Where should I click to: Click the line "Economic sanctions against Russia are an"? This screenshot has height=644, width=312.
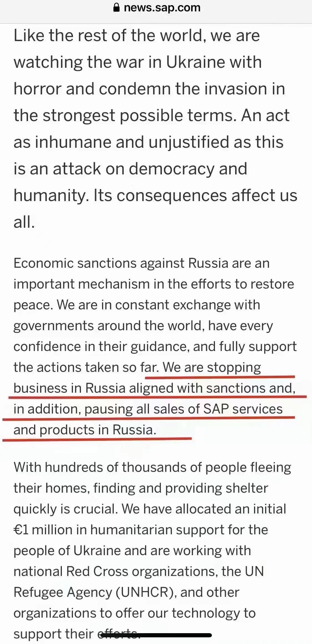141,263
